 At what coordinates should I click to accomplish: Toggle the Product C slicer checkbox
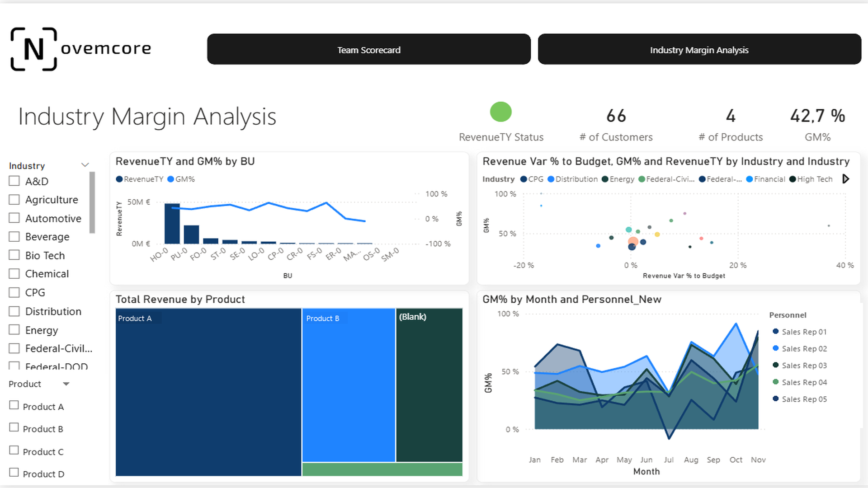(x=14, y=450)
